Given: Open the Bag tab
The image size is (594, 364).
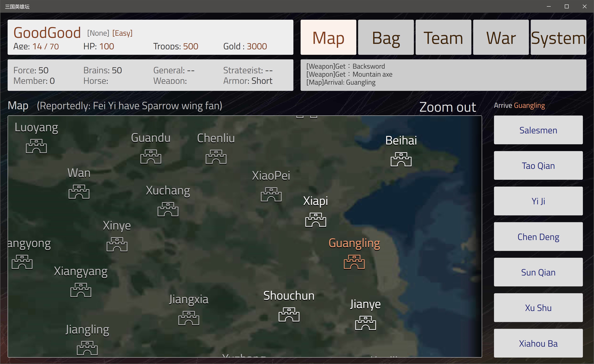Looking at the screenshot, I should click(386, 37).
